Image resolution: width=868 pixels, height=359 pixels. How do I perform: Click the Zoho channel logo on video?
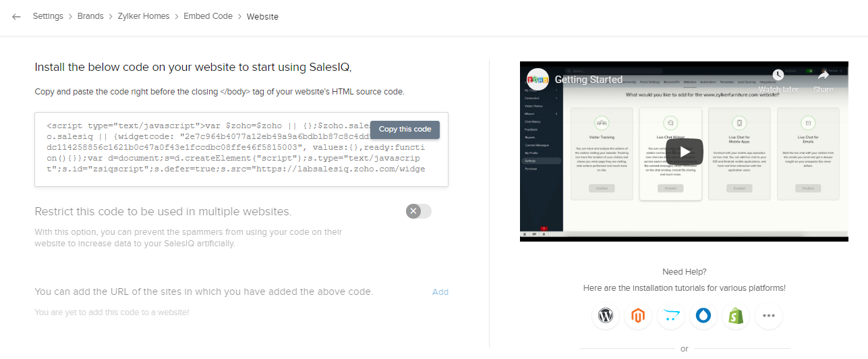point(538,80)
